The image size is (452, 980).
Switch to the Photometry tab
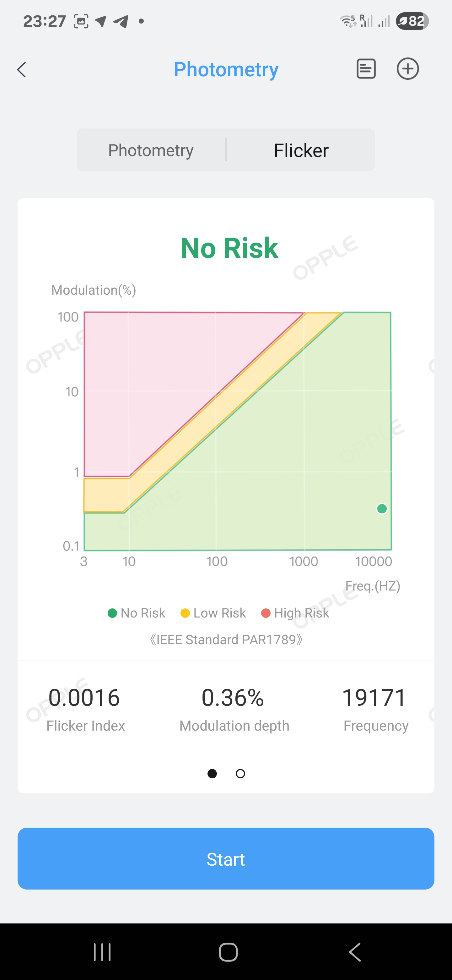coord(151,150)
